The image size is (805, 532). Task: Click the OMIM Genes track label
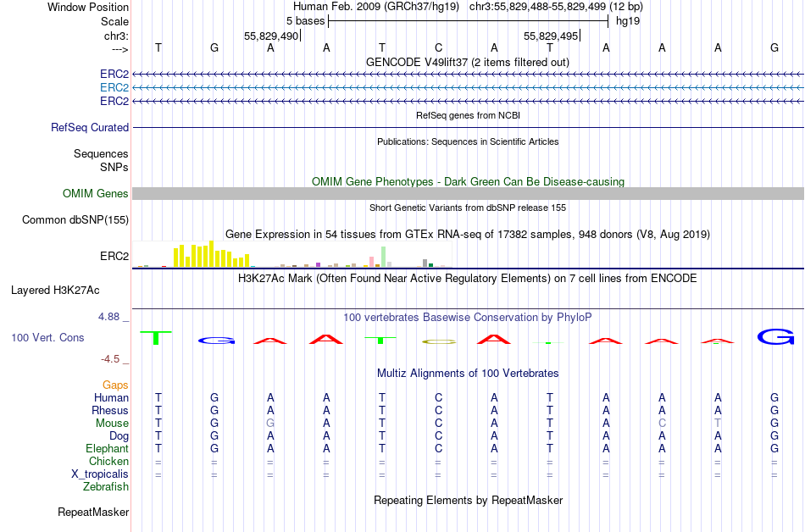coord(96,193)
